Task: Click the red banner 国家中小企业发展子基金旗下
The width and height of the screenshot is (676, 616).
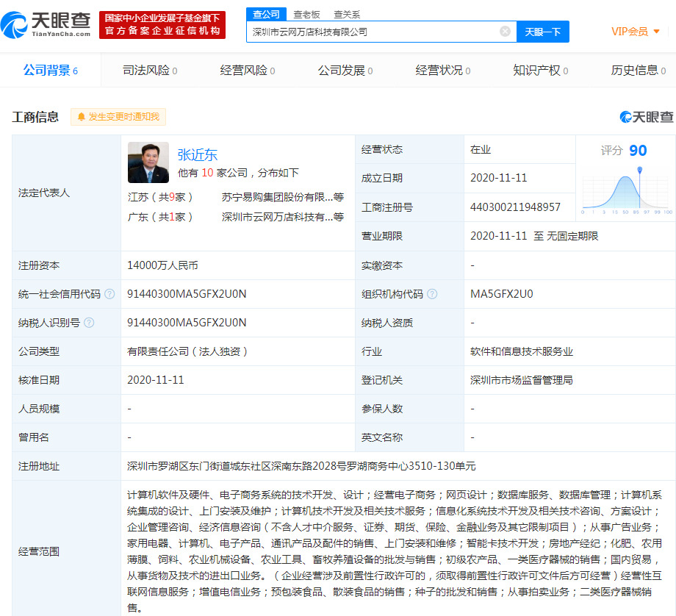Action: pyautogui.click(x=162, y=24)
